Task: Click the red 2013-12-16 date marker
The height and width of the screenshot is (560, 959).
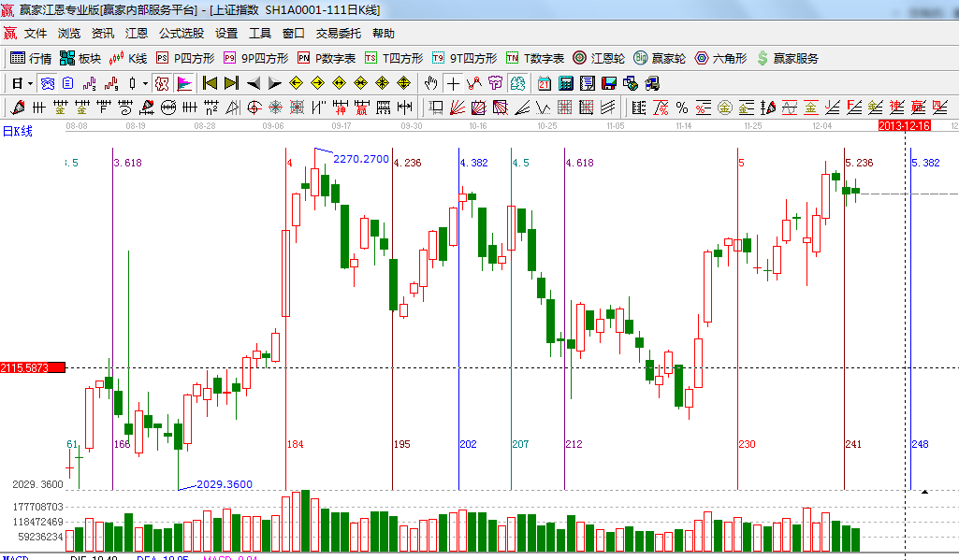Action: coord(904,125)
